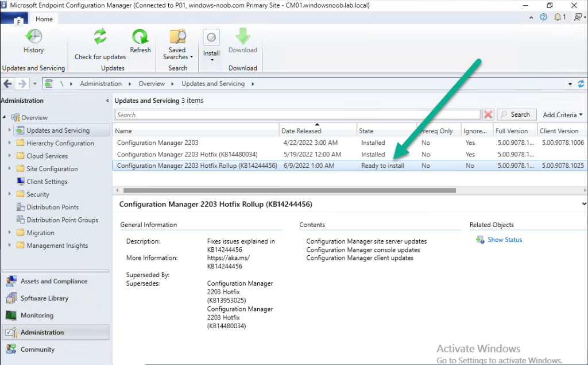Click the horizontal scrollbar thumb in list
The width and height of the screenshot is (588, 365).
point(289,190)
